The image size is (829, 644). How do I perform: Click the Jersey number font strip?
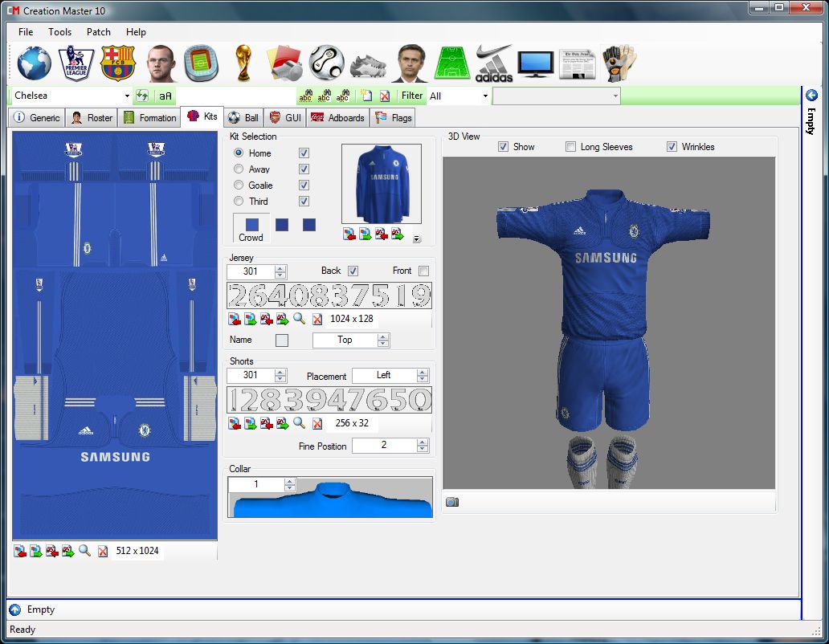tap(329, 296)
